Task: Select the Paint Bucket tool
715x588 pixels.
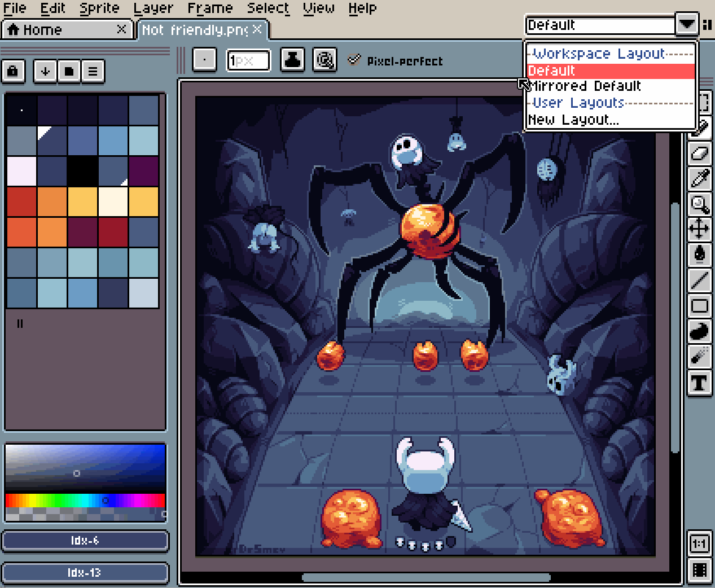Action: click(x=699, y=254)
